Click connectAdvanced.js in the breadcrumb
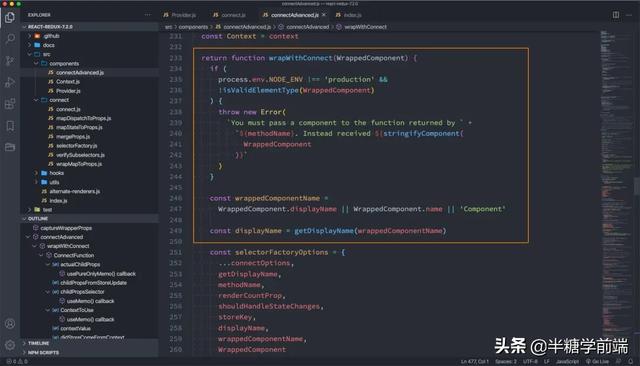Screen dimensions: 640x366 (x=247, y=27)
